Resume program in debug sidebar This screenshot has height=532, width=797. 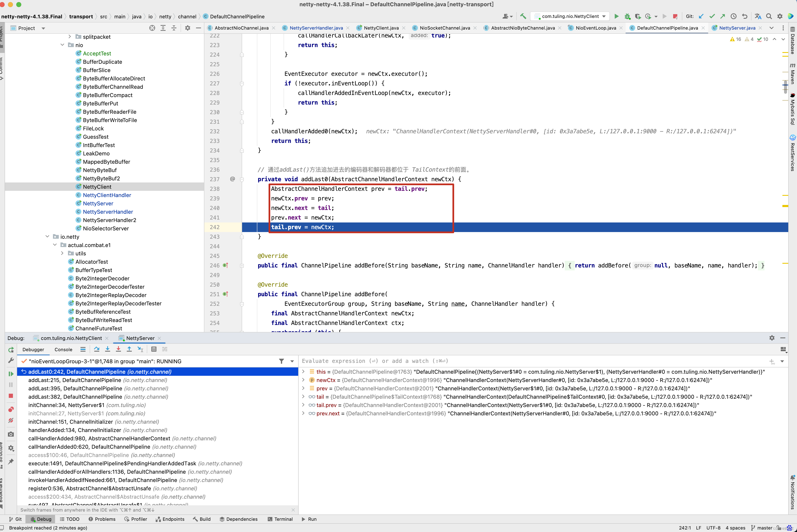point(11,373)
